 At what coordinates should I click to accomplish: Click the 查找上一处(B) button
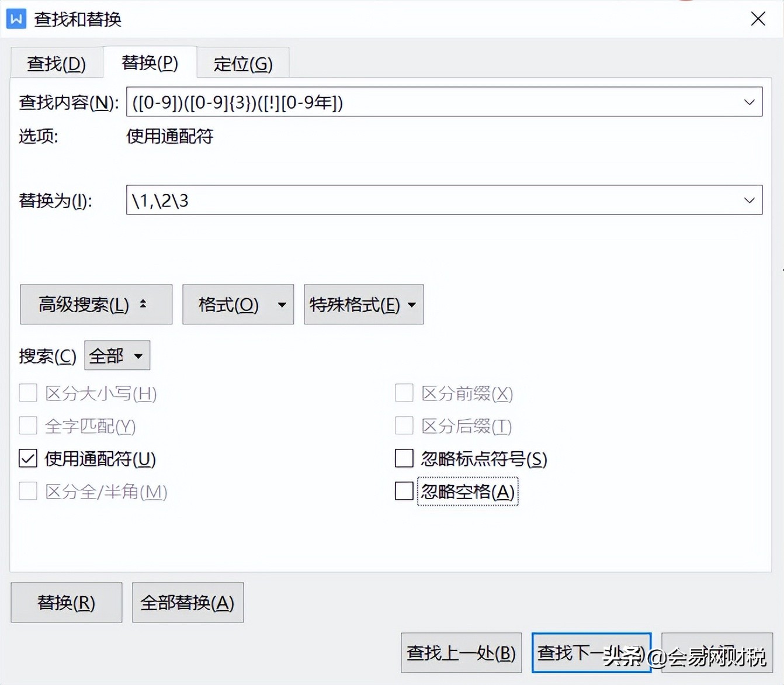tap(462, 653)
